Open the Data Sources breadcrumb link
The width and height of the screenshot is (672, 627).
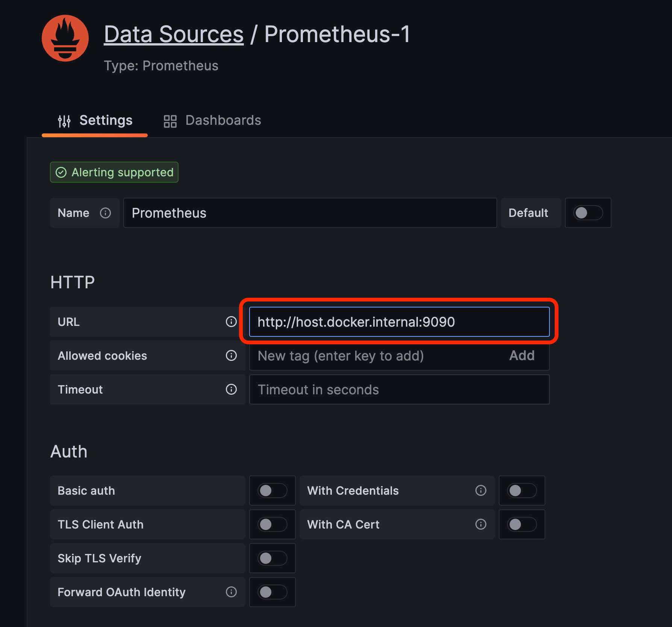pos(174,35)
